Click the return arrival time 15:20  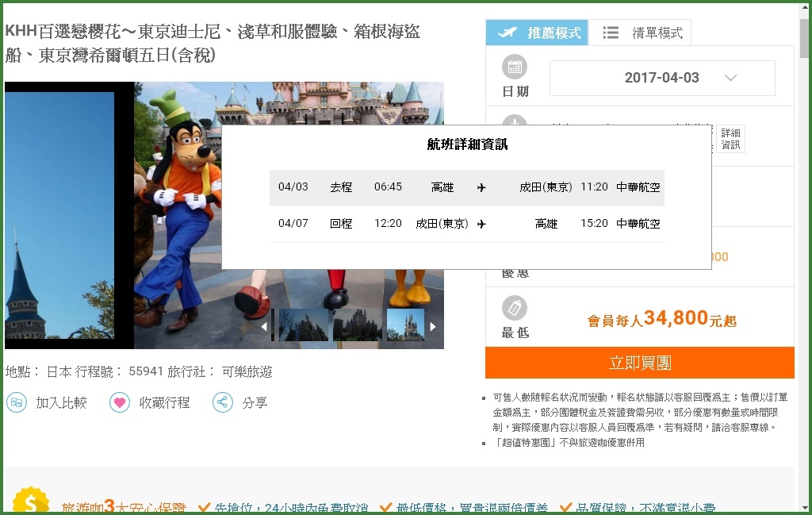(x=594, y=223)
